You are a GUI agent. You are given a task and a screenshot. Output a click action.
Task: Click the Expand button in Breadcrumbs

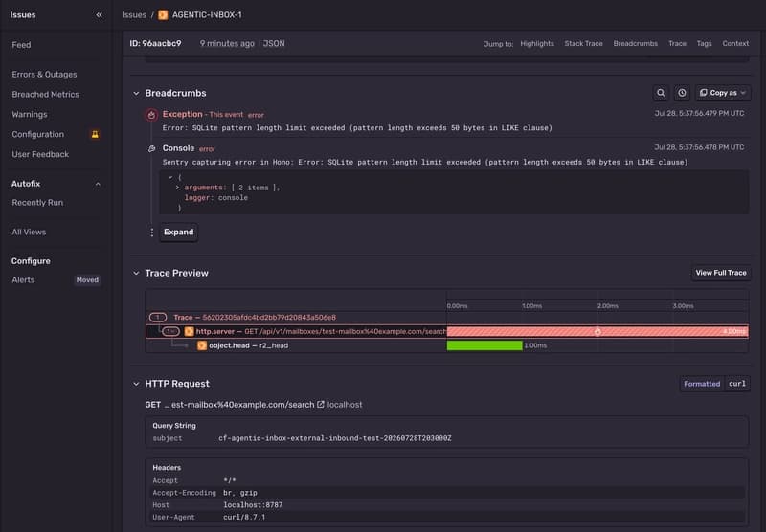[x=178, y=233]
